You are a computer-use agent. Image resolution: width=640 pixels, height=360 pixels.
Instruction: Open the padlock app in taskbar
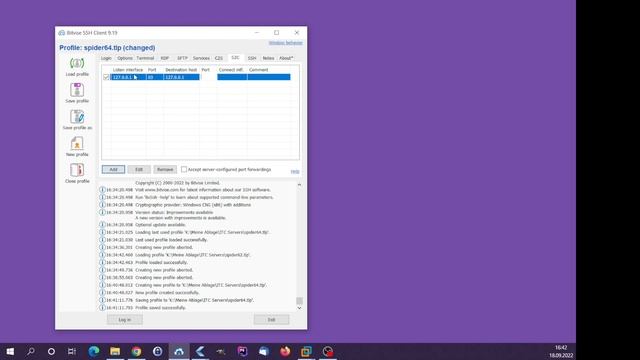(x=158, y=351)
